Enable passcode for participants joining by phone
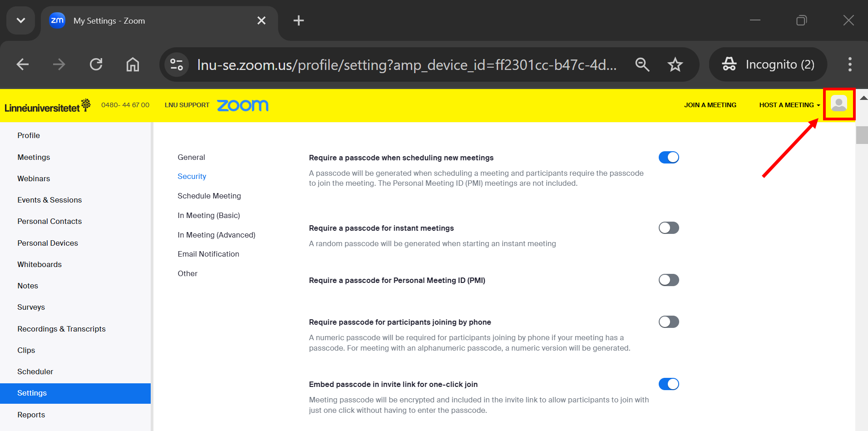868x431 pixels. 669,322
